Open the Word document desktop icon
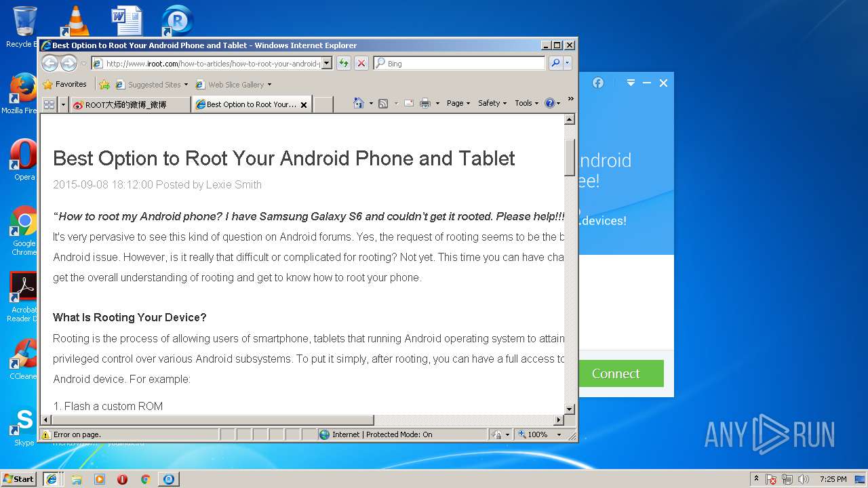The height and width of the screenshot is (488, 868). 127,20
